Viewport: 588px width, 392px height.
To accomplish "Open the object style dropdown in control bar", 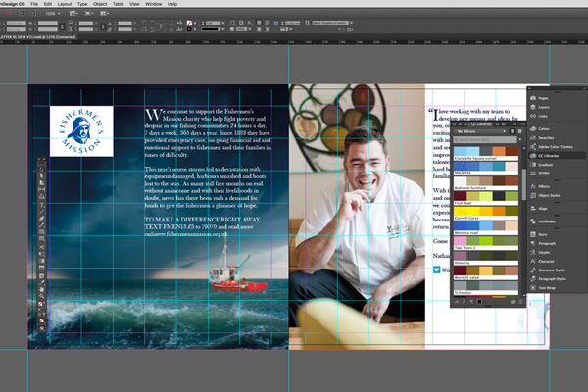I will (x=332, y=23).
